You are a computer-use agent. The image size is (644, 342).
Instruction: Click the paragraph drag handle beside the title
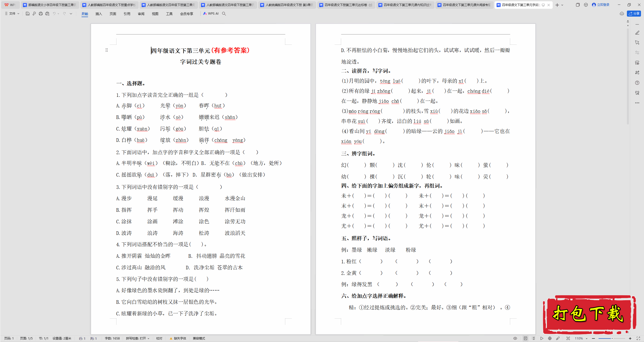[x=107, y=50]
